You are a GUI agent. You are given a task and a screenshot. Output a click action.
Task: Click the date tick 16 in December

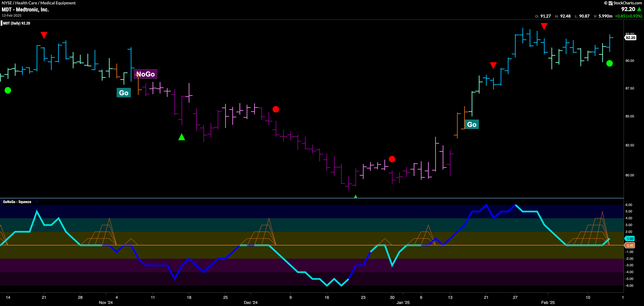(x=327, y=297)
